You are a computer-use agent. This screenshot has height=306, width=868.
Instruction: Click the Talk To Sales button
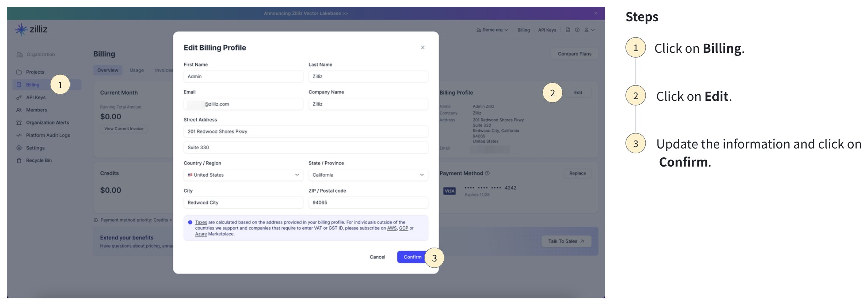coord(566,241)
